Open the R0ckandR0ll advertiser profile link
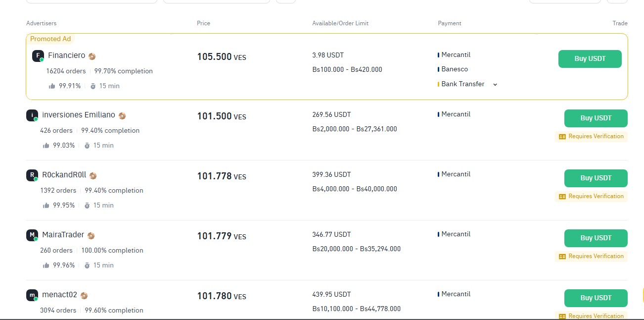This screenshot has width=644, height=320. tap(64, 175)
